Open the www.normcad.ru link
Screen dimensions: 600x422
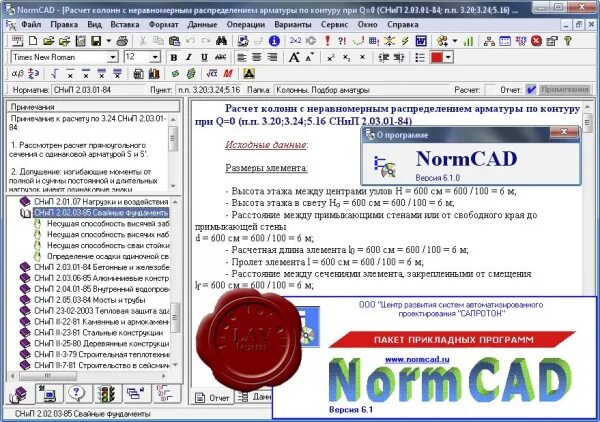(x=417, y=360)
